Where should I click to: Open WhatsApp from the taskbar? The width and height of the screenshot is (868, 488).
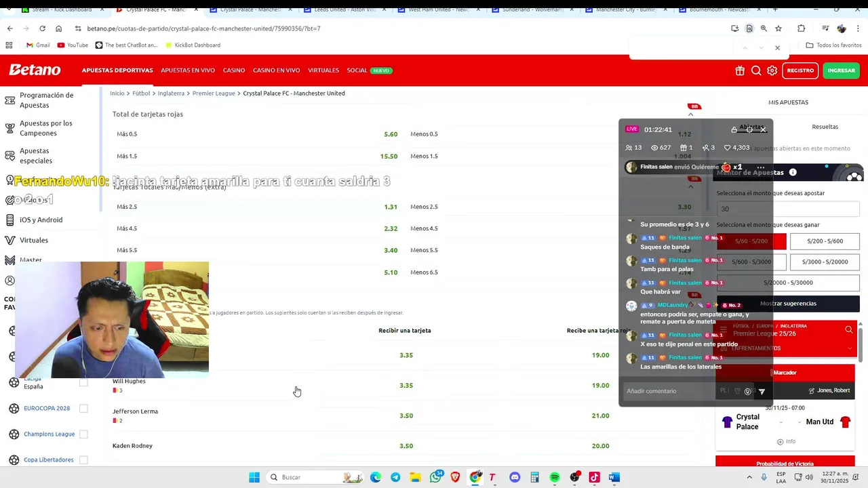click(436, 477)
